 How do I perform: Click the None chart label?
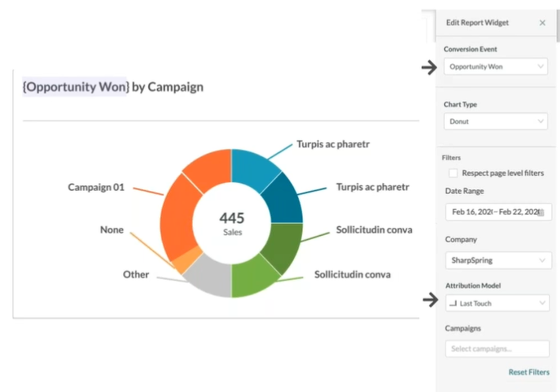click(x=112, y=230)
